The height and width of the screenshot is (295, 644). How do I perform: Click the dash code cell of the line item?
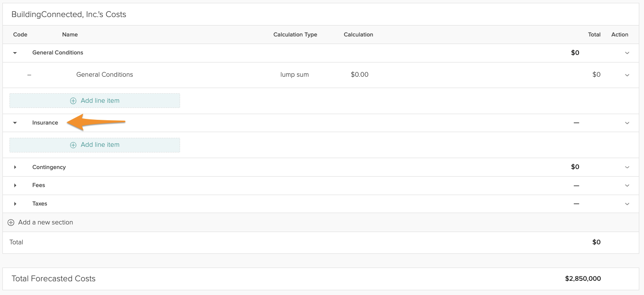29,75
